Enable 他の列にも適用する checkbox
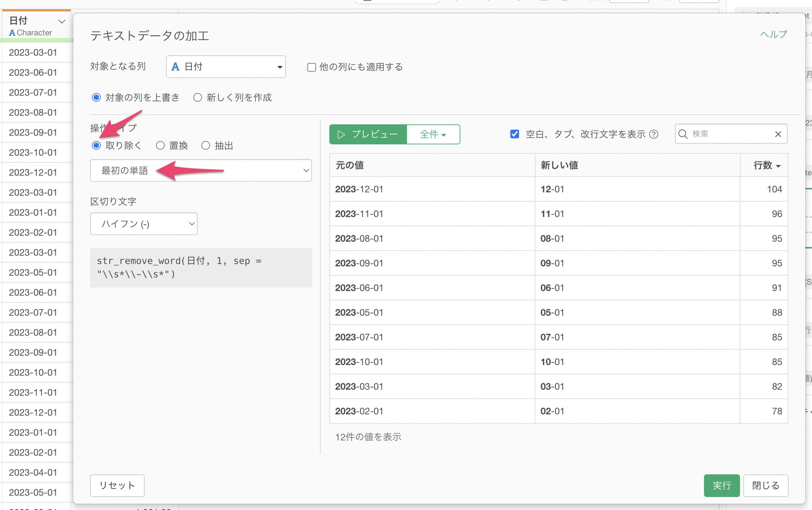Screen dimensions: 812x510 tap(312, 67)
